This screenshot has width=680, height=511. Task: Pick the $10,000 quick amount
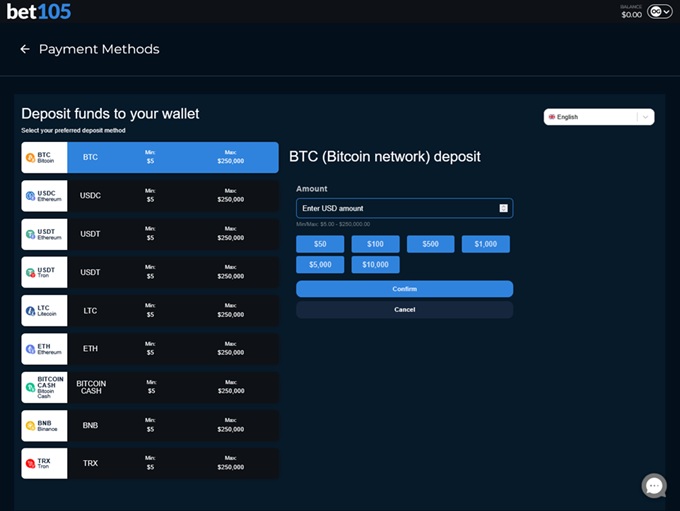[x=375, y=265]
